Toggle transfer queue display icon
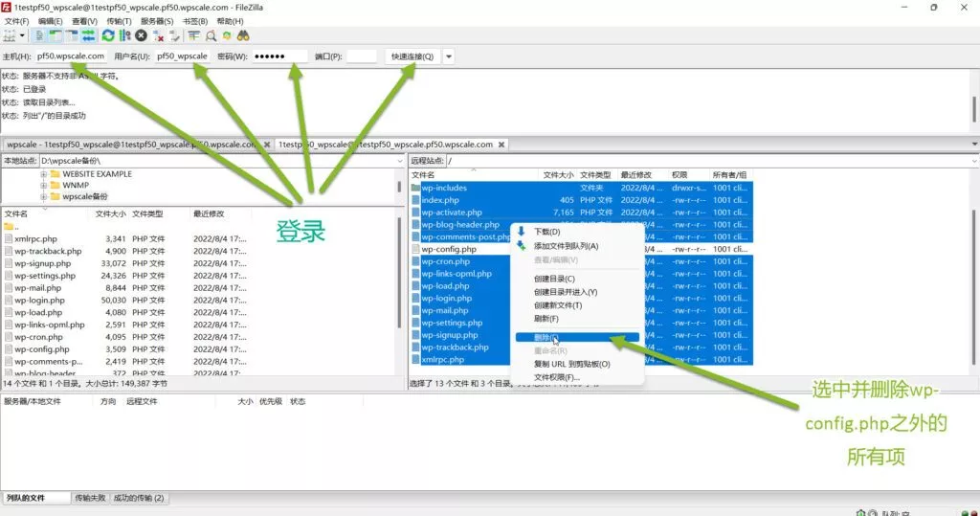 coord(88,35)
